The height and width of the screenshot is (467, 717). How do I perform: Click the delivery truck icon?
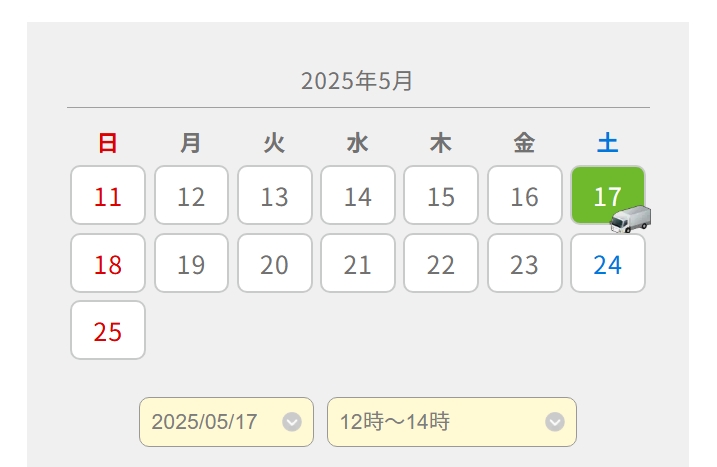click(631, 219)
